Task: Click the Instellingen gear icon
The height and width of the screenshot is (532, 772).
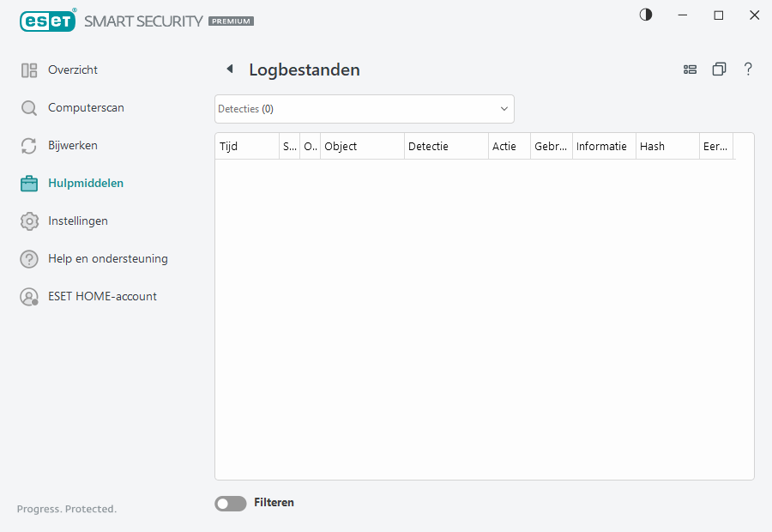Action: point(29,221)
